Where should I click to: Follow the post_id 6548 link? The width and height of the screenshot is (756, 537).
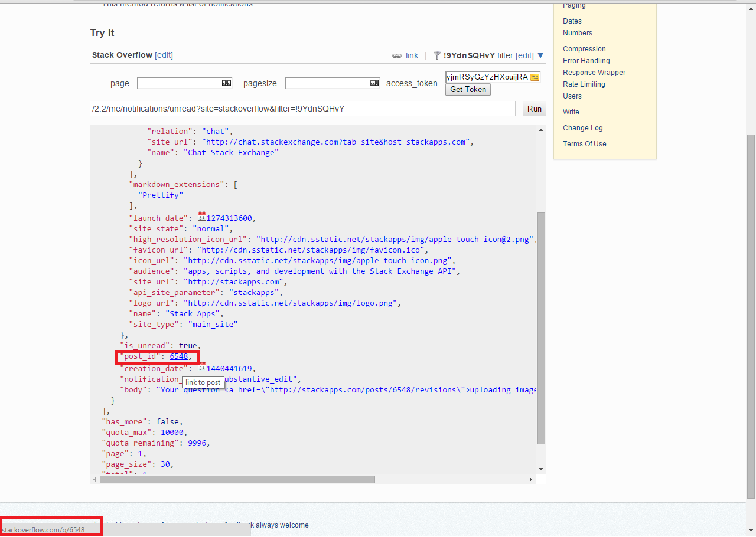pos(179,356)
